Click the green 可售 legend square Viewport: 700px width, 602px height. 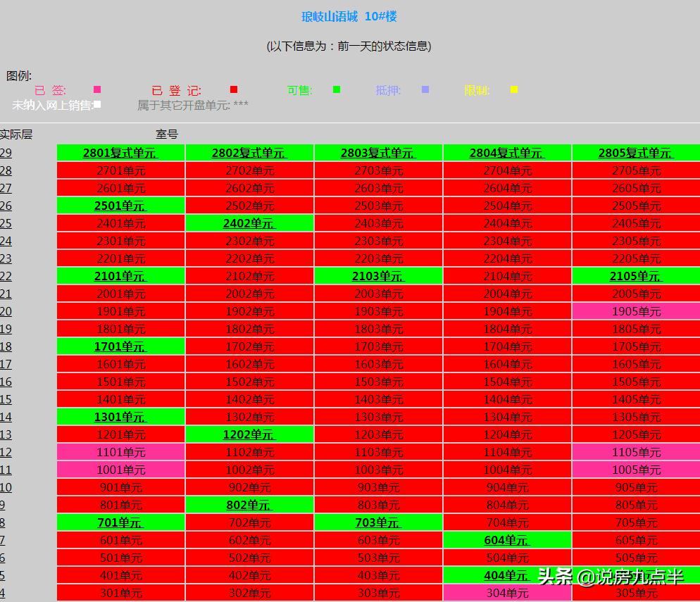337,89
